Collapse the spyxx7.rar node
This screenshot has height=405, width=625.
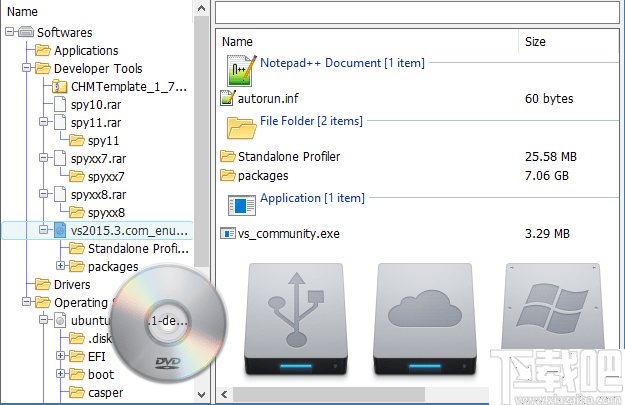43,157
